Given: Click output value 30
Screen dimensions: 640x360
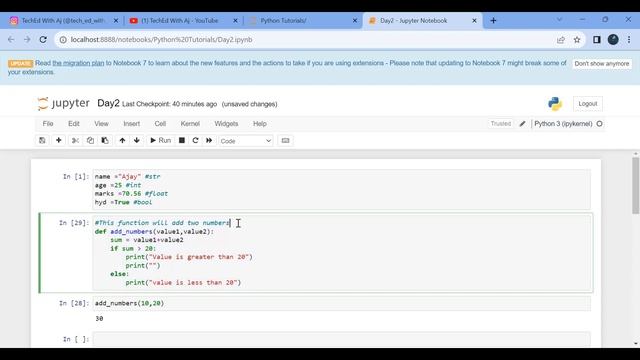Looking at the screenshot, I should click(x=99, y=319).
